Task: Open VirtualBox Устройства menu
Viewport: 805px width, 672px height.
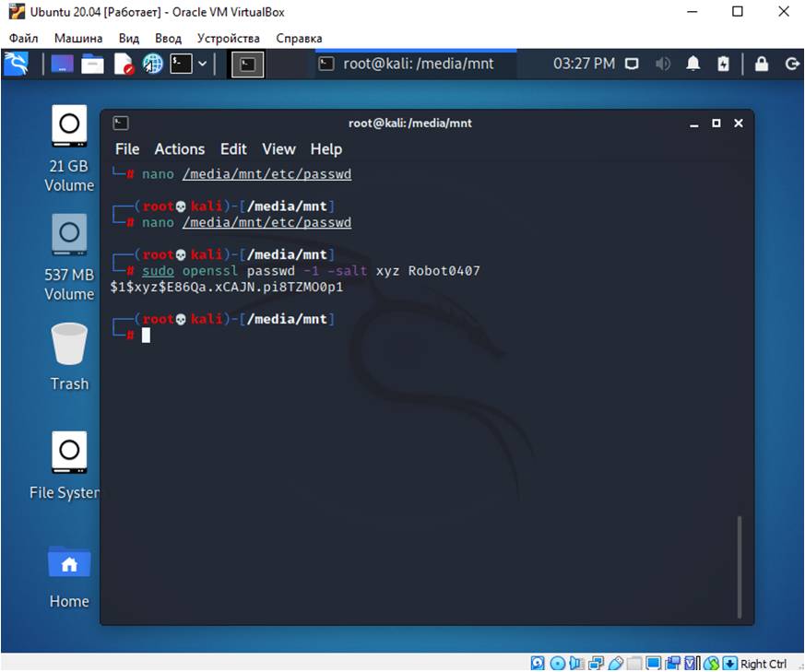Action: click(x=228, y=39)
